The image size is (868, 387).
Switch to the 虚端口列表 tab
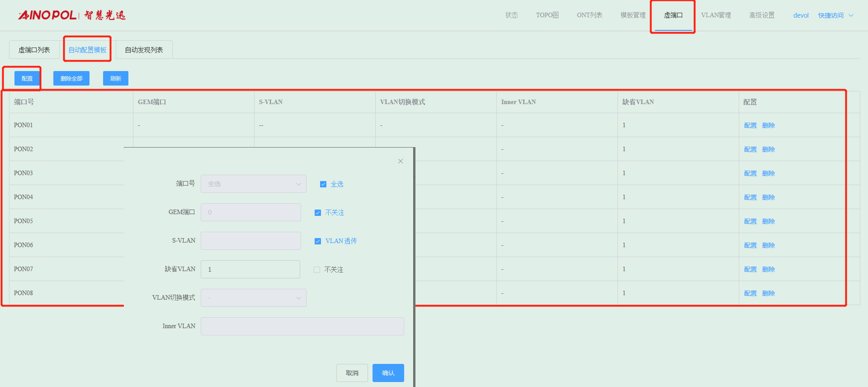(34, 50)
